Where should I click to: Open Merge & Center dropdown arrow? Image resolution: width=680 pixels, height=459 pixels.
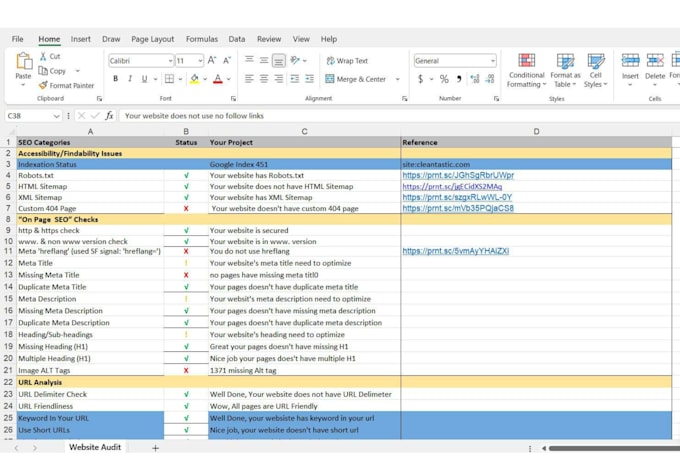click(397, 79)
